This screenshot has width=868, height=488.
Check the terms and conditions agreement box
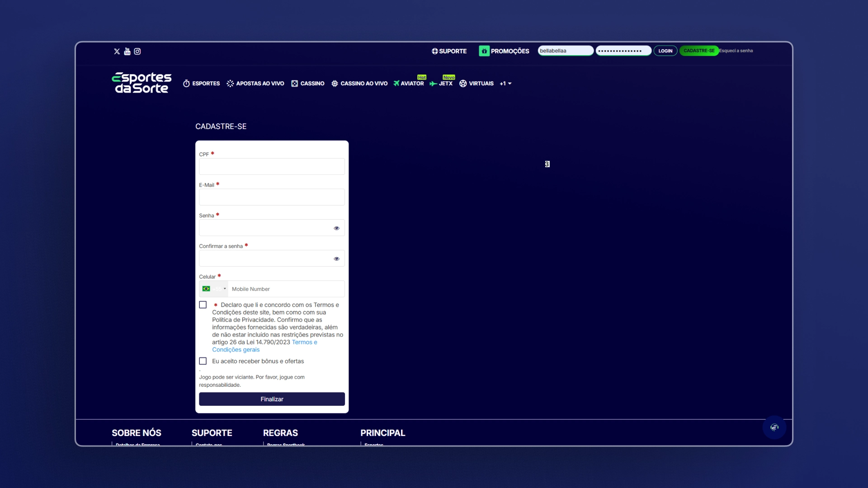203,305
